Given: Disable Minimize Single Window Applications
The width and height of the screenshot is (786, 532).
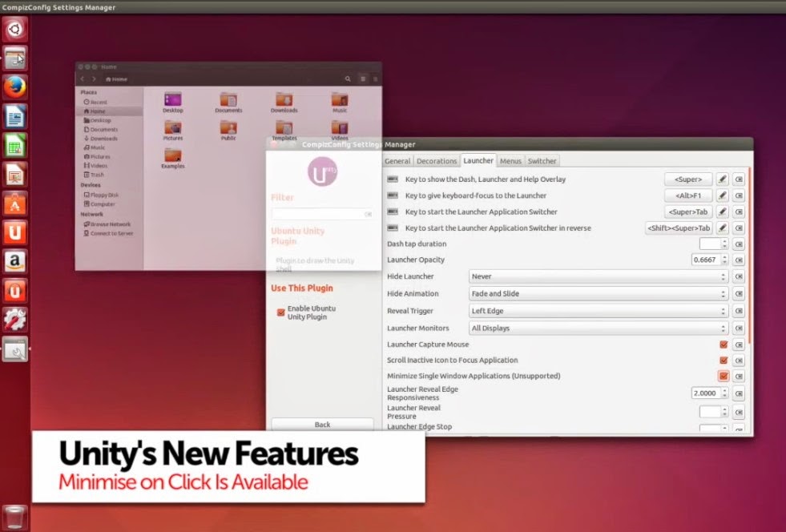Looking at the screenshot, I should tap(724, 376).
